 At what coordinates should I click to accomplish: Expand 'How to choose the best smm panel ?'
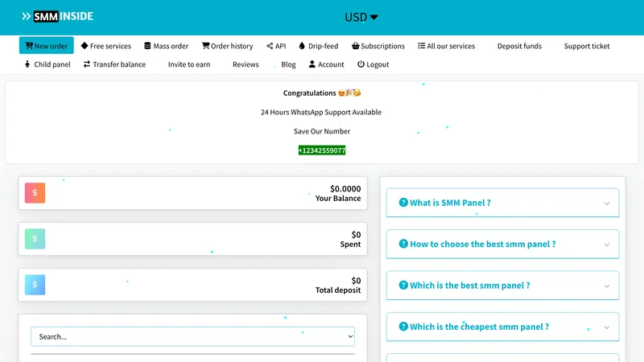click(502, 244)
